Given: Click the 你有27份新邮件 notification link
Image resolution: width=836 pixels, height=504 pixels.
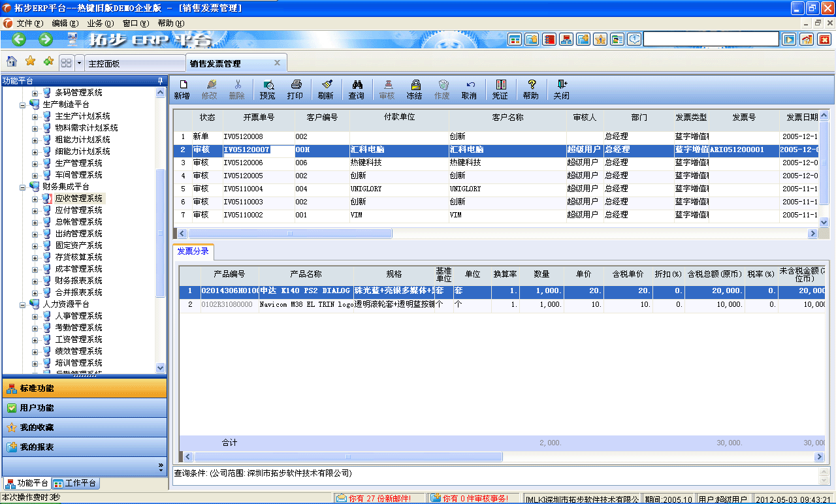Looking at the screenshot, I should click(x=376, y=497).
